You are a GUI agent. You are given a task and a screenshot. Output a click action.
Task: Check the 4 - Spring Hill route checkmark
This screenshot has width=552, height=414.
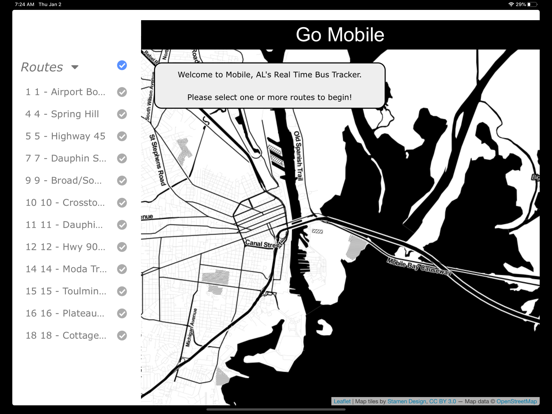tap(122, 114)
